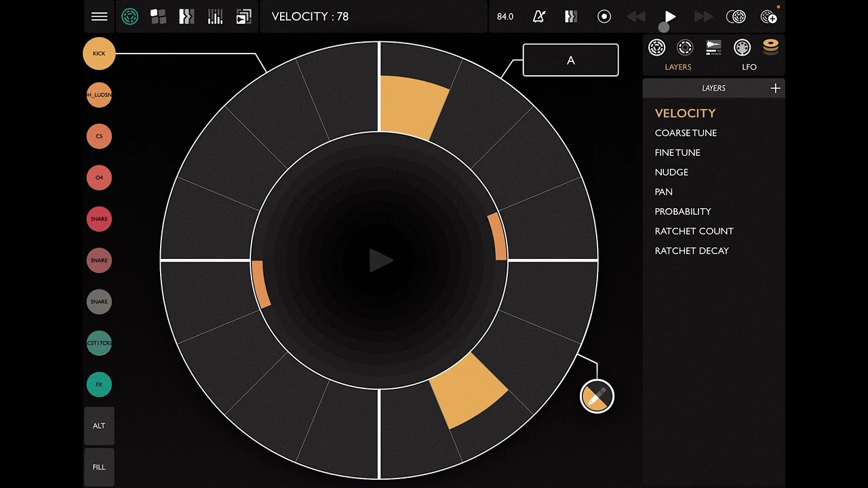Select the PAN layer
The width and height of the screenshot is (868, 488).
pos(664,192)
